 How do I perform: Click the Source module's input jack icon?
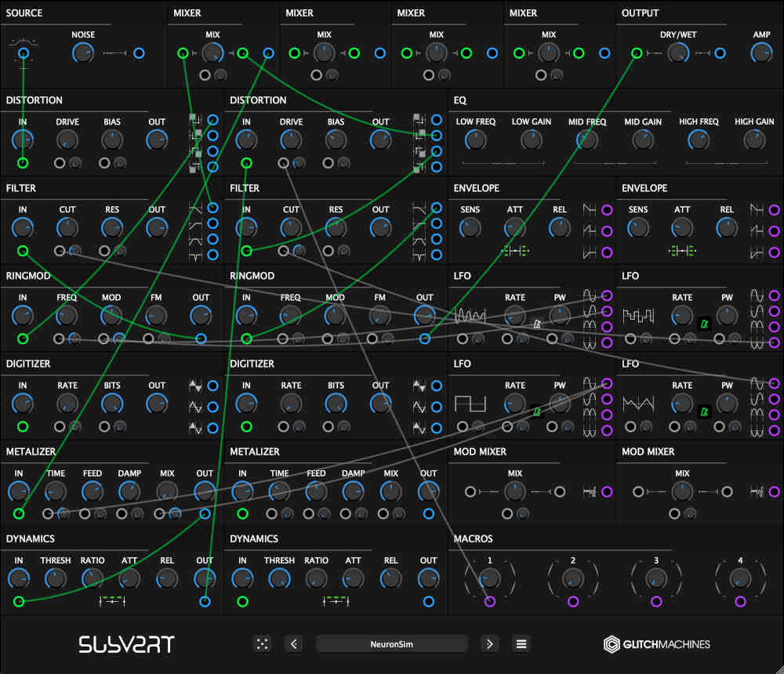[x=23, y=53]
